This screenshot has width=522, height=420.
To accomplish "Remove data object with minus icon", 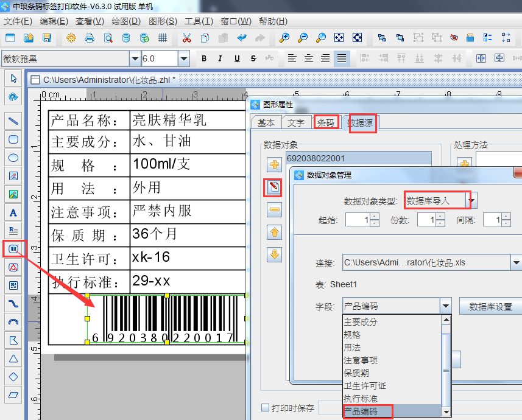I will tap(274, 210).
